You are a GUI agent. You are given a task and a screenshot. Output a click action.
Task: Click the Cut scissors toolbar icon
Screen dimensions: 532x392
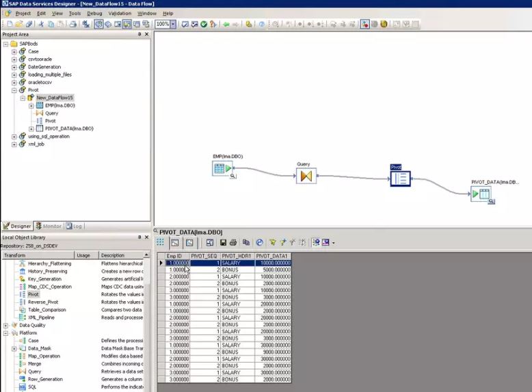[x=41, y=24]
